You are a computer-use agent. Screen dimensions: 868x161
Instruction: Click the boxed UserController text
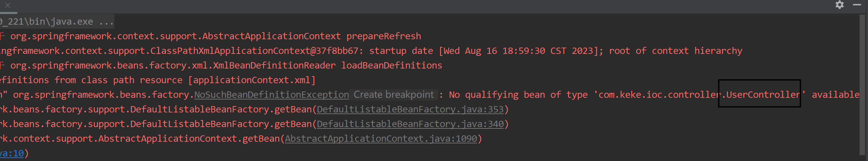coord(763,95)
